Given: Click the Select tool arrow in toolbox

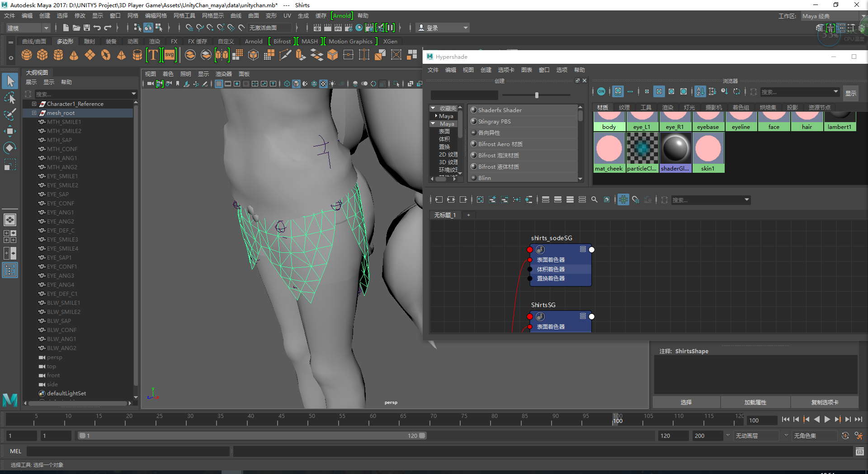Looking at the screenshot, I should click(10, 81).
